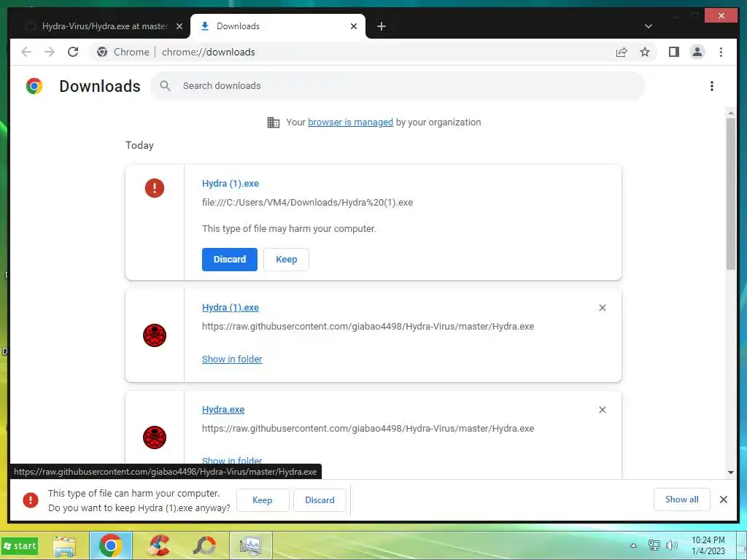The image size is (747, 560).
Task: Launch CCleaner from the taskbar
Action: pyautogui.click(x=158, y=545)
